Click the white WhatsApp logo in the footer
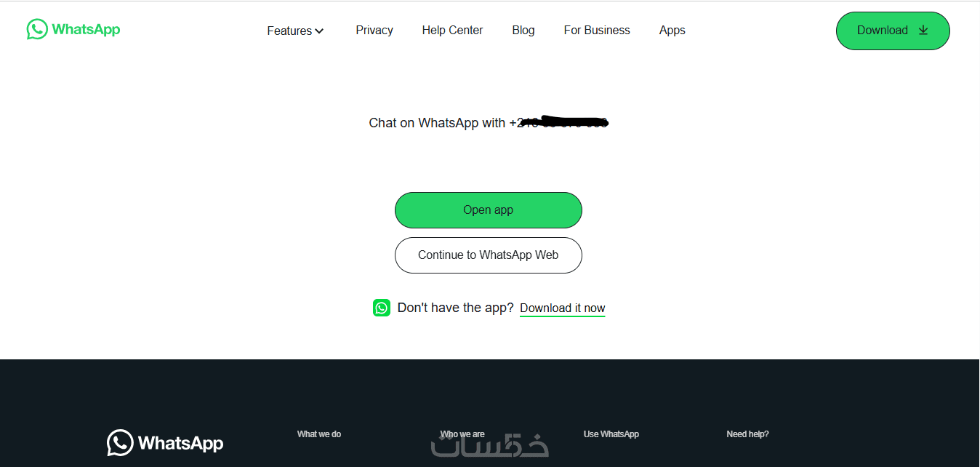Image resolution: width=980 pixels, height=467 pixels. click(x=165, y=442)
